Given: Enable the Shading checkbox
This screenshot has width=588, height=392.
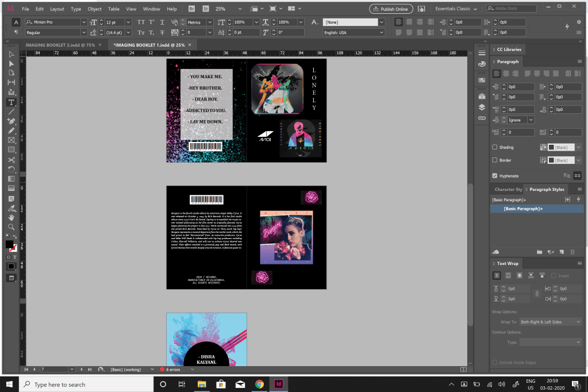Looking at the screenshot, I should coord(495,147).
